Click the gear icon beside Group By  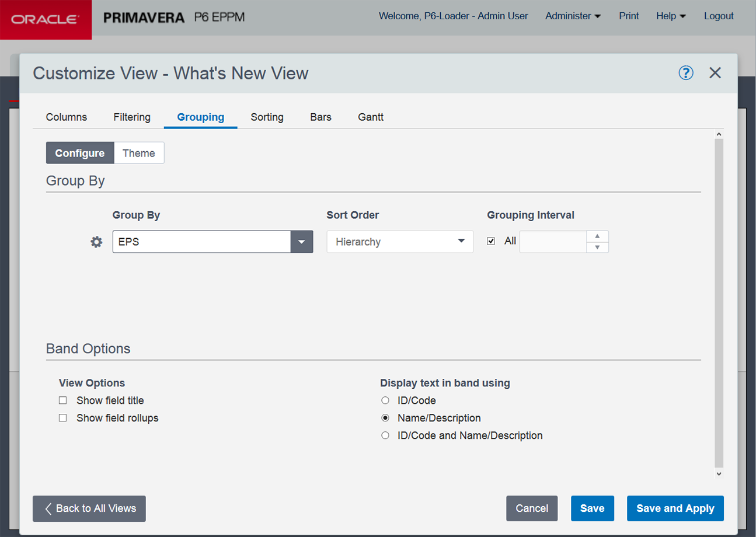tap(96, 242)
